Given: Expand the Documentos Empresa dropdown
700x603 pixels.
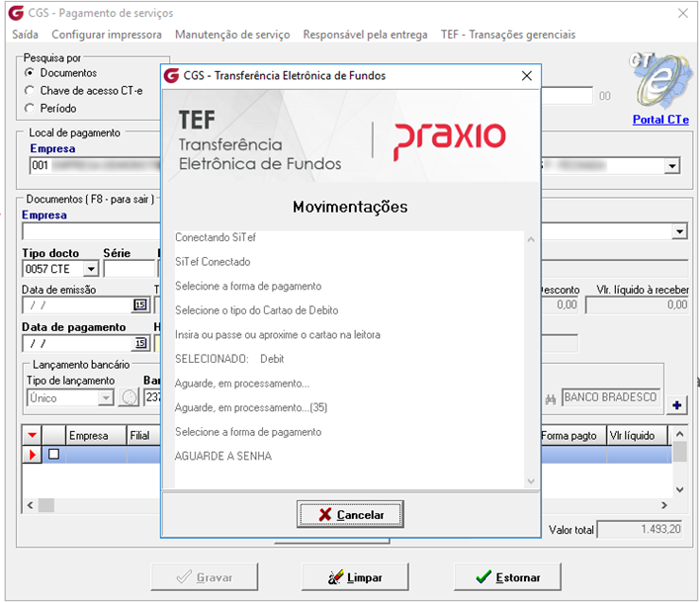Looking at the screenshot, I should tap(679, 231).
